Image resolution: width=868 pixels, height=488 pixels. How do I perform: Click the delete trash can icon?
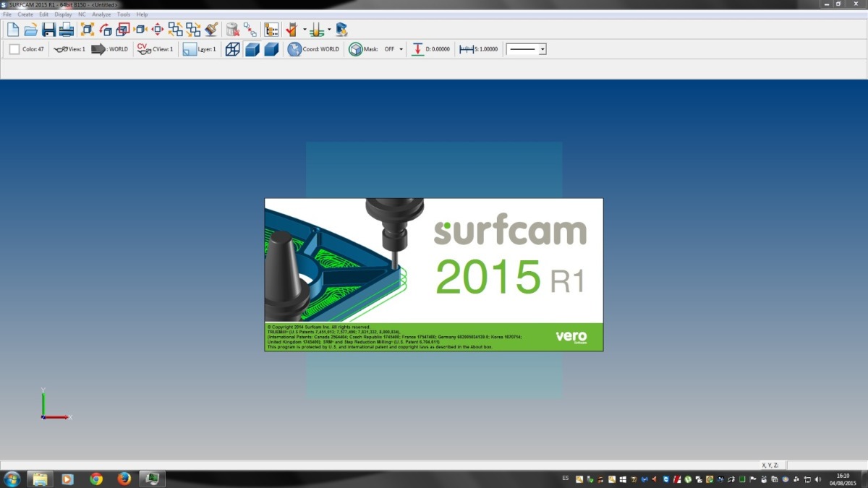[x=232, y=30]
